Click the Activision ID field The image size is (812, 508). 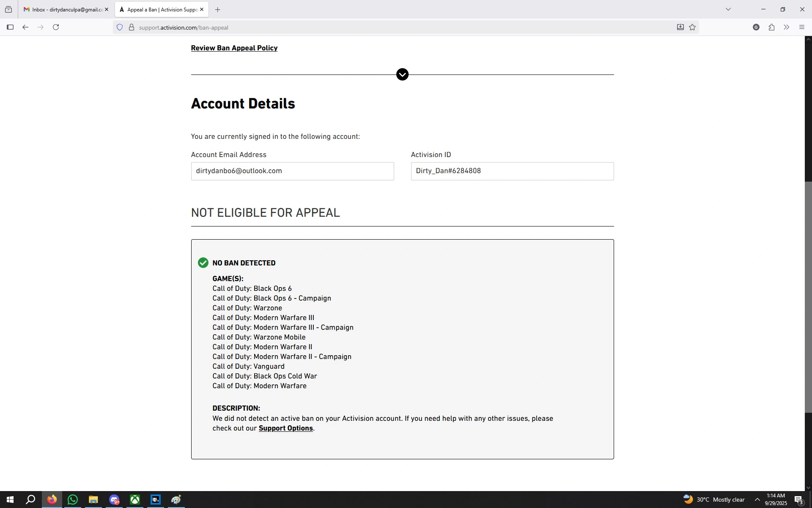coord(512,171)
